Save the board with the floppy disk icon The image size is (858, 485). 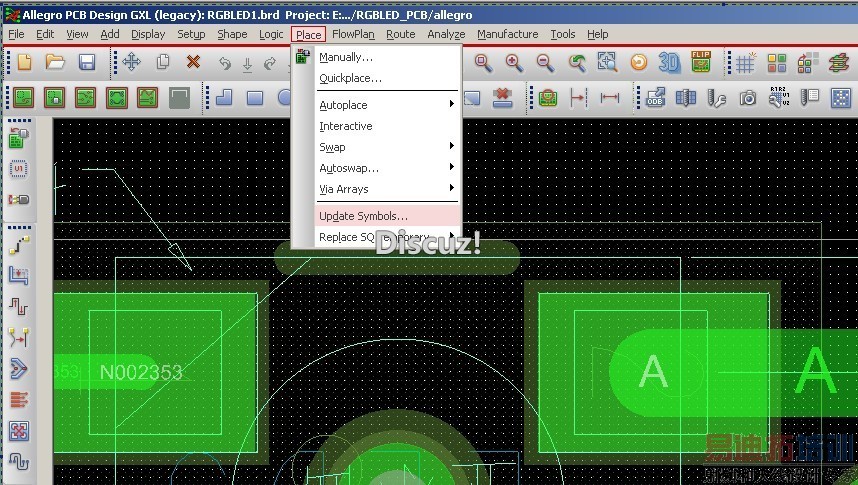pos(87,62)
